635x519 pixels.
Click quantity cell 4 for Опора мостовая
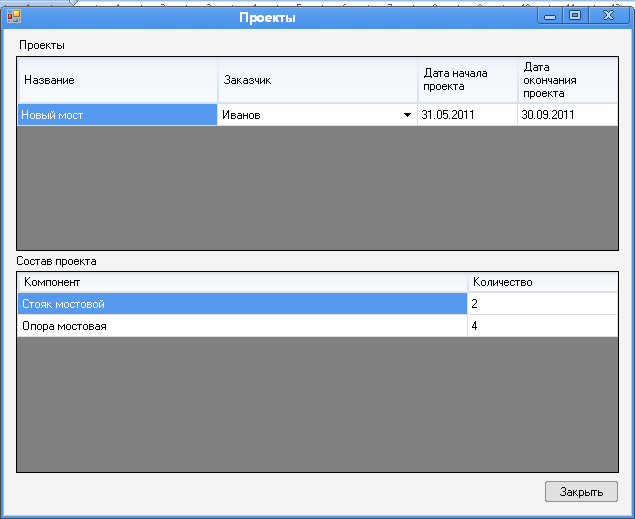pyautogui.click(x=543, y=325)
